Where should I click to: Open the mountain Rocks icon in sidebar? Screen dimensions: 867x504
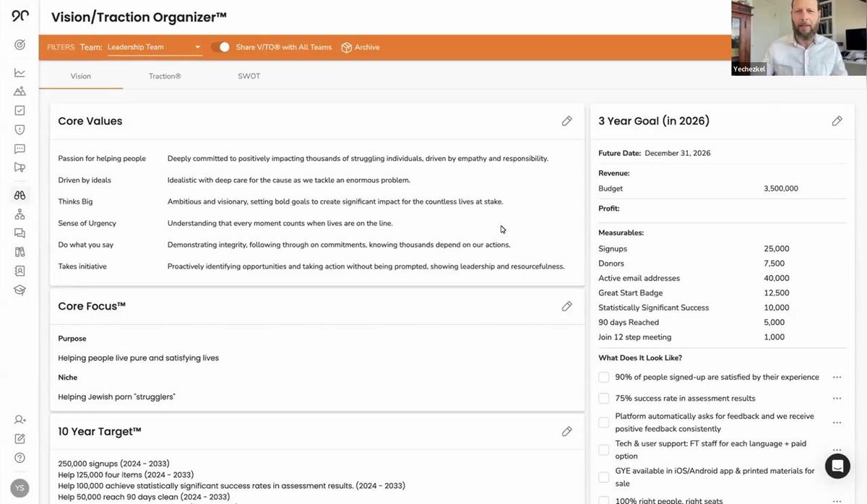[20, 91]
